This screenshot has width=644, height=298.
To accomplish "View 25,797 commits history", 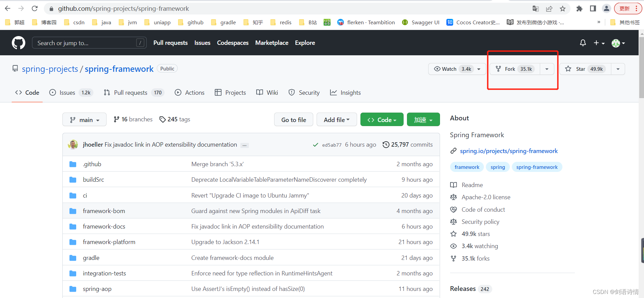I will [x=408, y=145].
